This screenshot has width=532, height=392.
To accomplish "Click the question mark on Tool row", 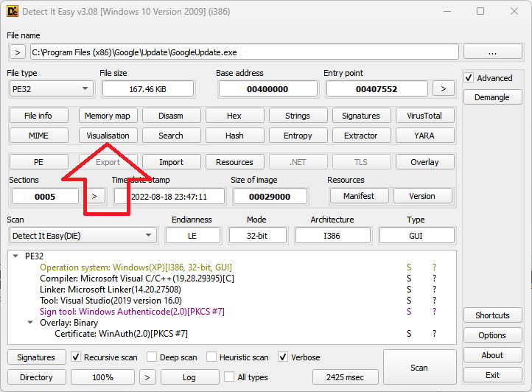I will tap(434, 301).
